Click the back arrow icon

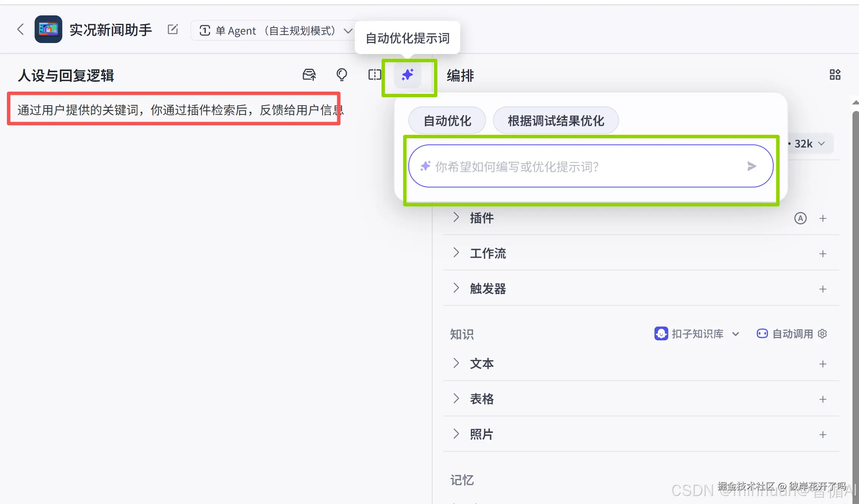(21, 29)
